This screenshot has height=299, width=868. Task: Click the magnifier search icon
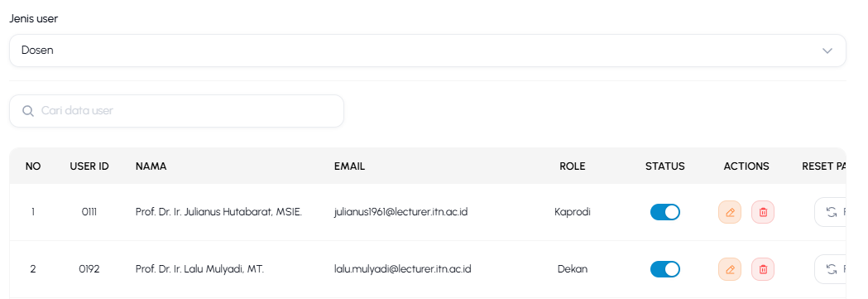(27, 111)
